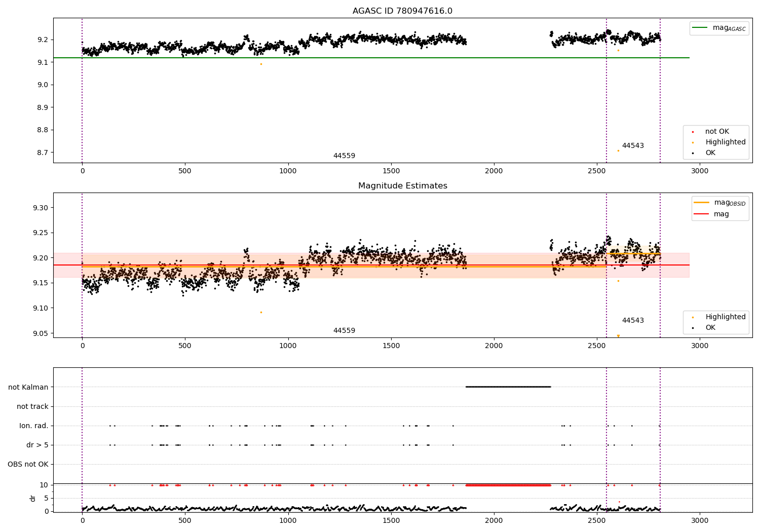Click y-tick '9.15' on middle plot
This screenshot has width=760, height=532.
[x=40, y=283]
